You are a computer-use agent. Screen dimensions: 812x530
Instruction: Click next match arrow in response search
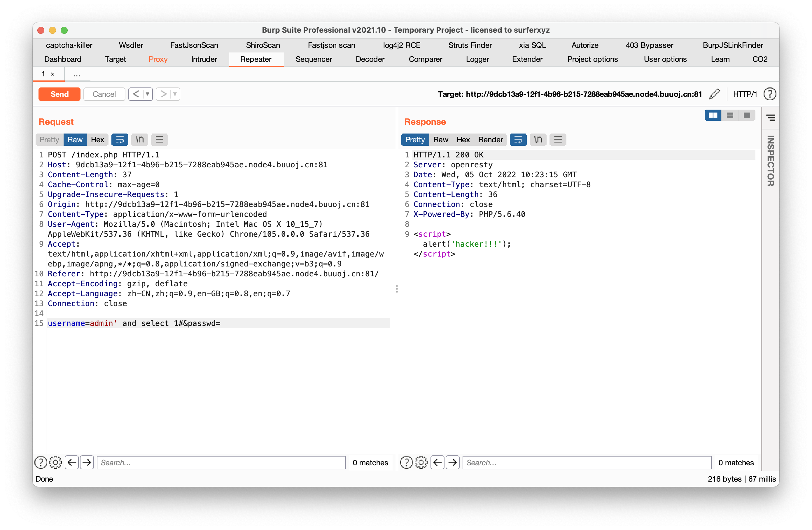452,462
